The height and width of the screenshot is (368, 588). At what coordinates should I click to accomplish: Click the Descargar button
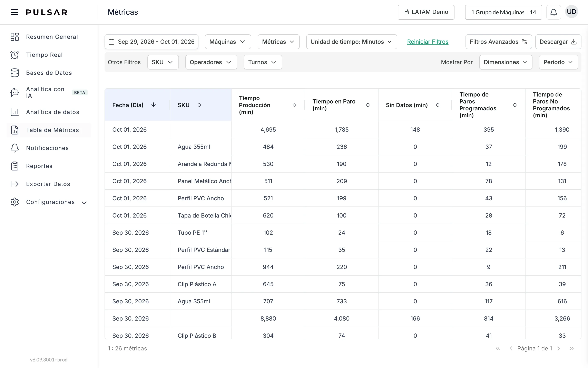(558, 42)
